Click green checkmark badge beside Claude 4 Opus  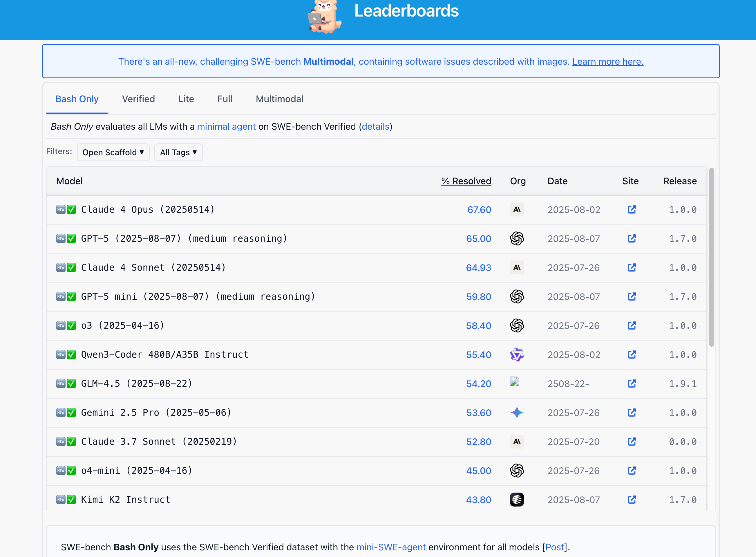pos(71,210)
